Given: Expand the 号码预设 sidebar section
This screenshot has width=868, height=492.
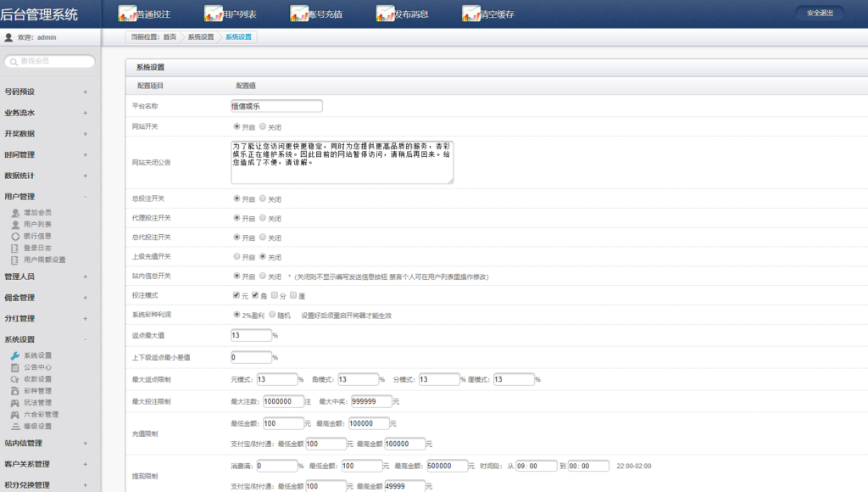Looking at the screenshot, I should (85, 92).
